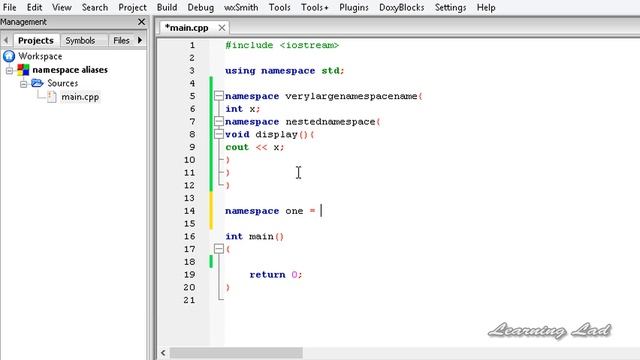This screenshot has width=640, height=360.
Task: Click the horizontal scrollbar thumb
Action: tap(236, 353)
